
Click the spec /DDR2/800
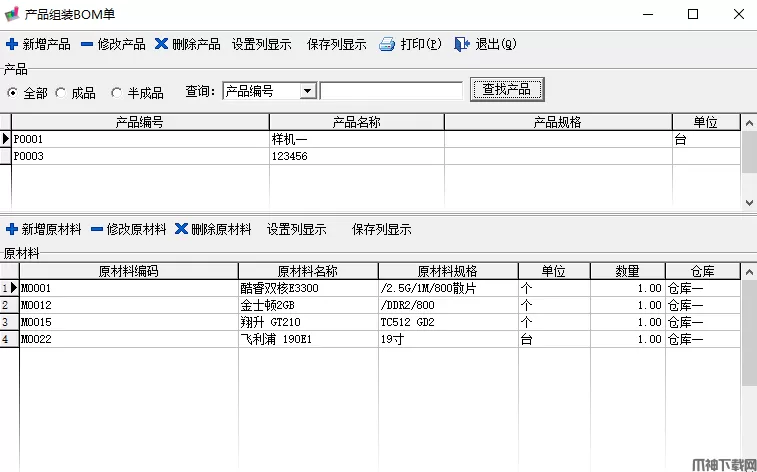click(407, 305)
